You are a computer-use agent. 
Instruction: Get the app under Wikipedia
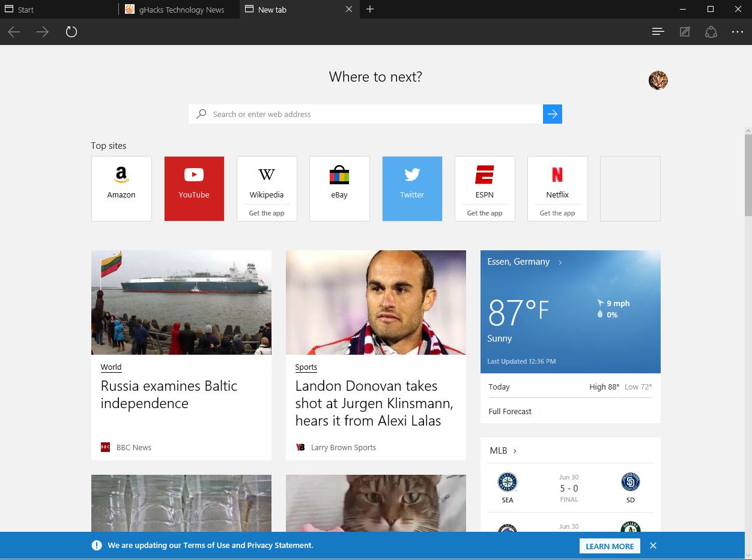[x=267, y=213]
